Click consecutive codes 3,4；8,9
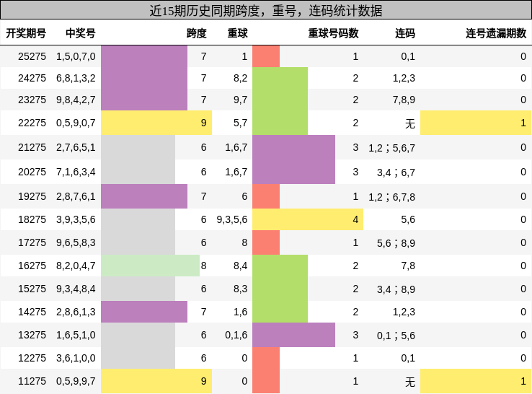The height and width of the screenshot is (394, 532). point(396,289)
